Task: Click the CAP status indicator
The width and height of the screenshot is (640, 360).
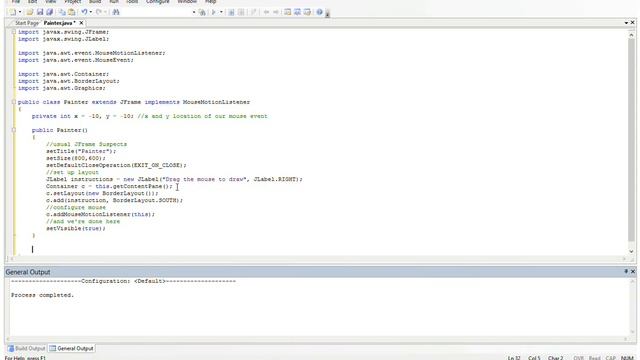Action: coord(611,358)
